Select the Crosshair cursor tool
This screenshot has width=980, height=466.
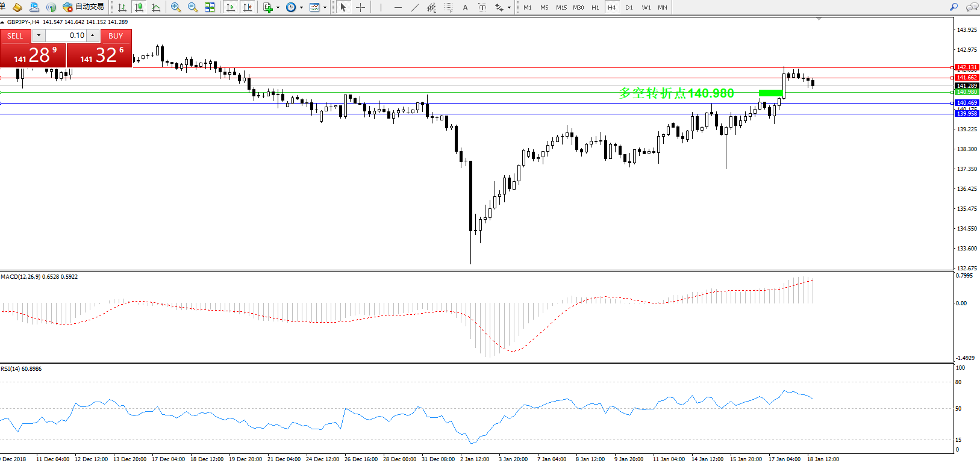pos(360,7)
